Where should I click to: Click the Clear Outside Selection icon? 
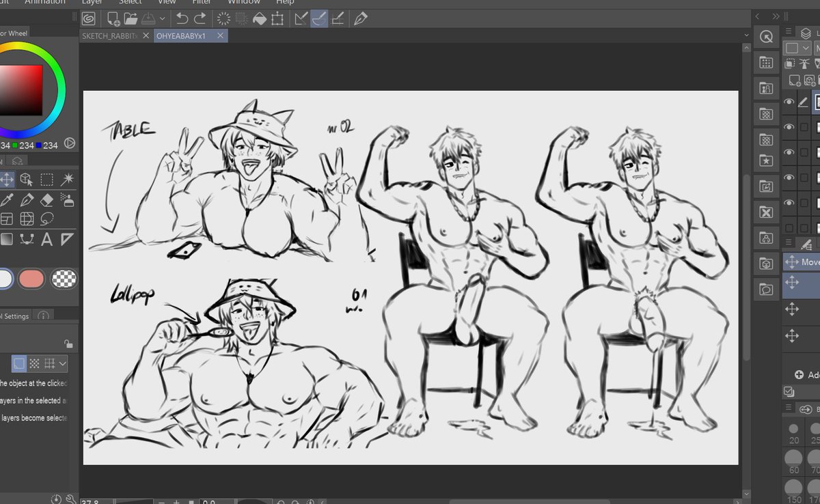[x=241, y=18]
